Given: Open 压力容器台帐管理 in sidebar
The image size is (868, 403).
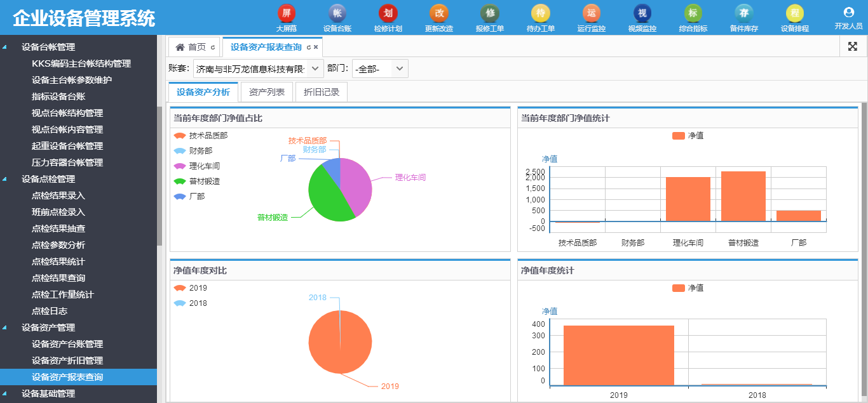Looking at the screenshot, I should (x=67, y=162).
